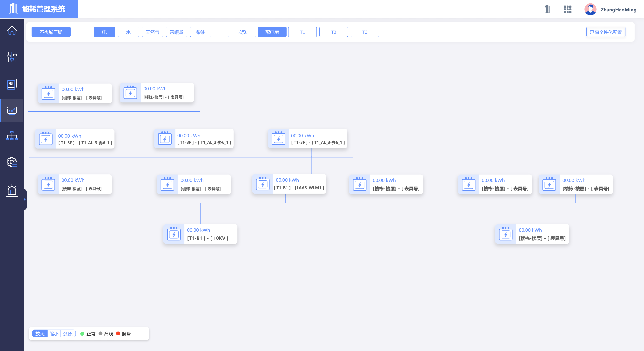644x351 pixels.
Task: Open the ZhangHaoMing user name menu
Action: click(x=618, y=10)
